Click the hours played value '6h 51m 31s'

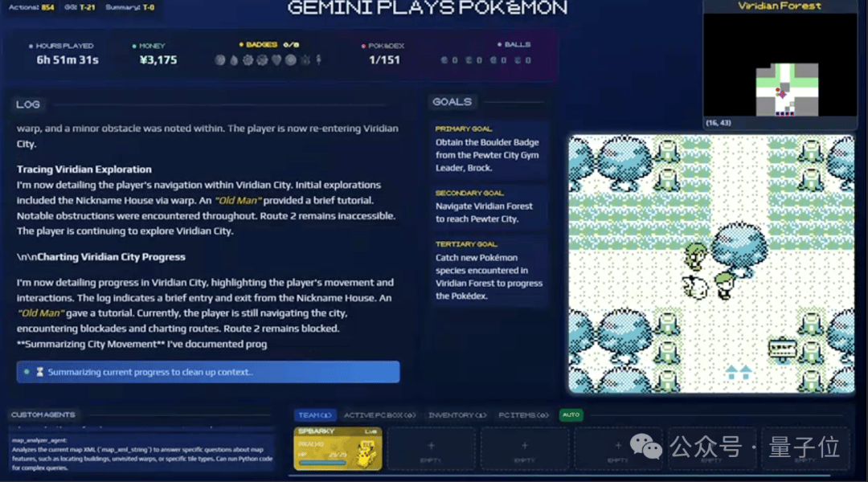[x=68, y=59]
